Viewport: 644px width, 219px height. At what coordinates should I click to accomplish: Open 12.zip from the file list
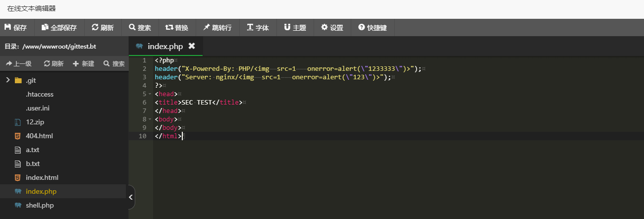pos(36,122)
